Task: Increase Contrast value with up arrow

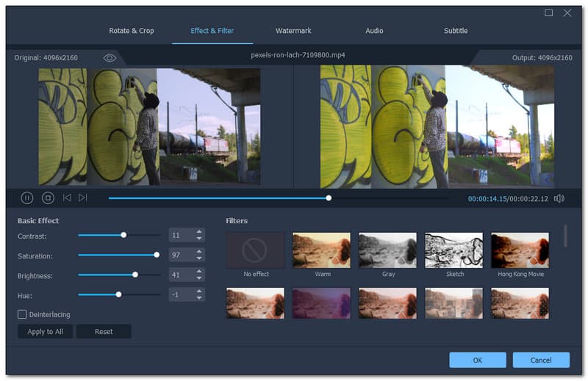Action: (x=198, y=232)
